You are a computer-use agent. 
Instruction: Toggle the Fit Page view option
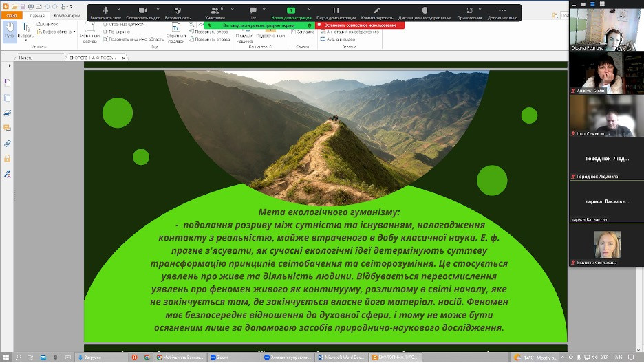click(124, 24)
